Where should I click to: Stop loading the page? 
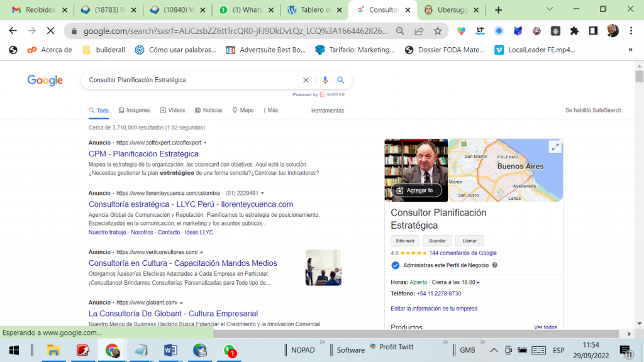tap(50, 31)
